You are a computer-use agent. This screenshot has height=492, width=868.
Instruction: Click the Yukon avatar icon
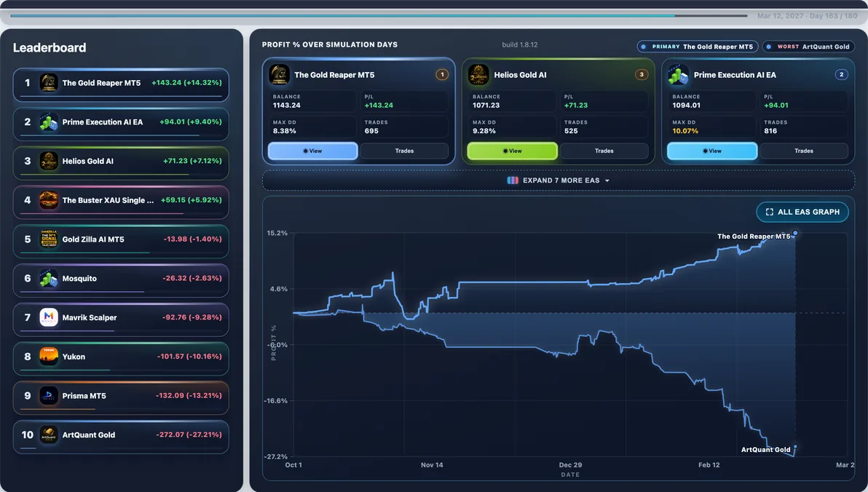pos(49,357)
